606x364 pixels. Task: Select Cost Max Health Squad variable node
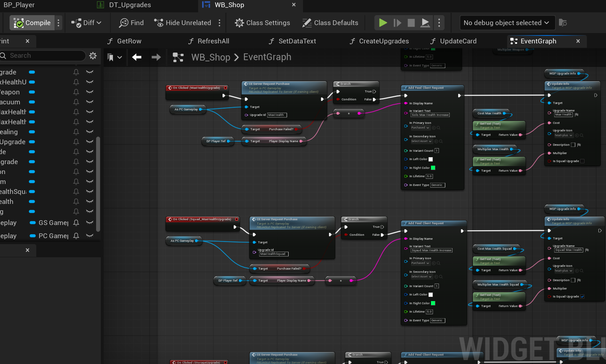[497, 249]
